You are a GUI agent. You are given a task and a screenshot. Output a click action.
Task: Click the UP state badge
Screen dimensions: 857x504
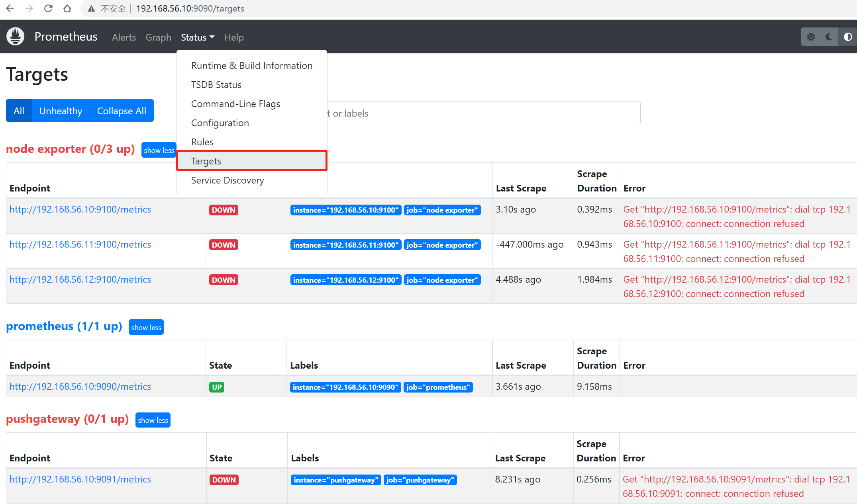coord(217,387)
